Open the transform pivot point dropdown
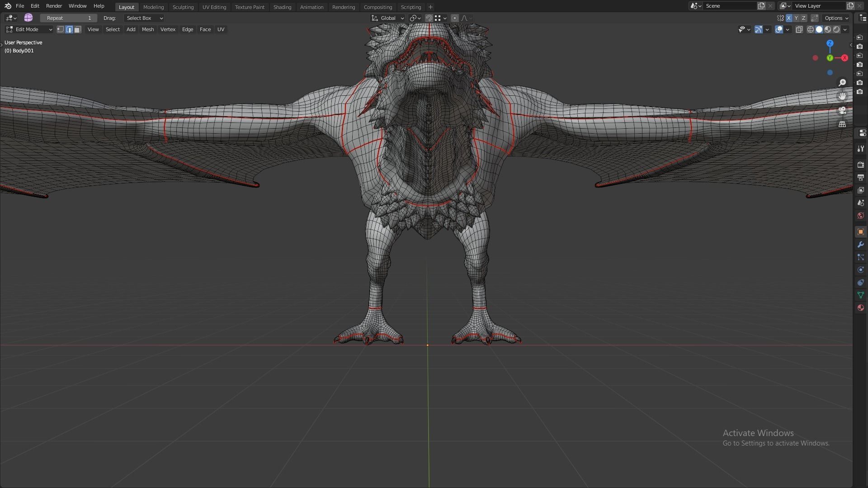The height and width of the screenshot is (488, 868). pyautogui.click(x=415, y=18)
